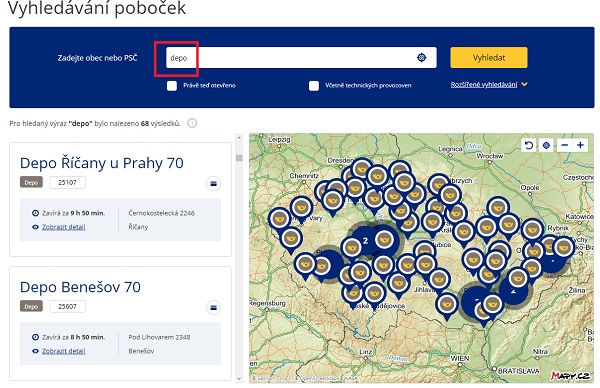The image size is (600, 388).
Task: Click the Vyhledat search button
Action: click(x=489, y=58)
